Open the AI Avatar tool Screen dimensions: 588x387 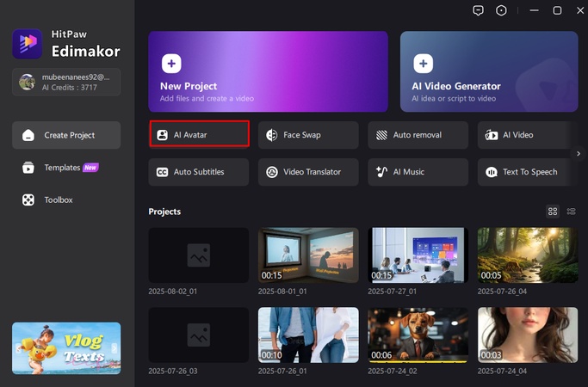click(x=199, y=135)
